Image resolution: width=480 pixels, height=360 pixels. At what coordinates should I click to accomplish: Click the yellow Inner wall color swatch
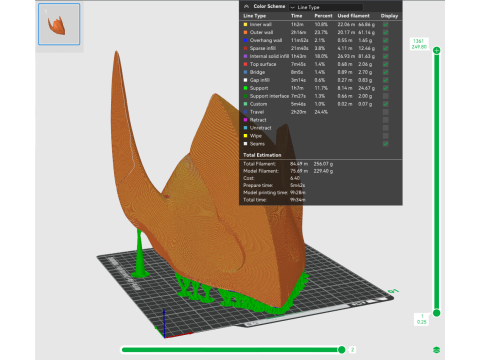(x=246, y=24)
